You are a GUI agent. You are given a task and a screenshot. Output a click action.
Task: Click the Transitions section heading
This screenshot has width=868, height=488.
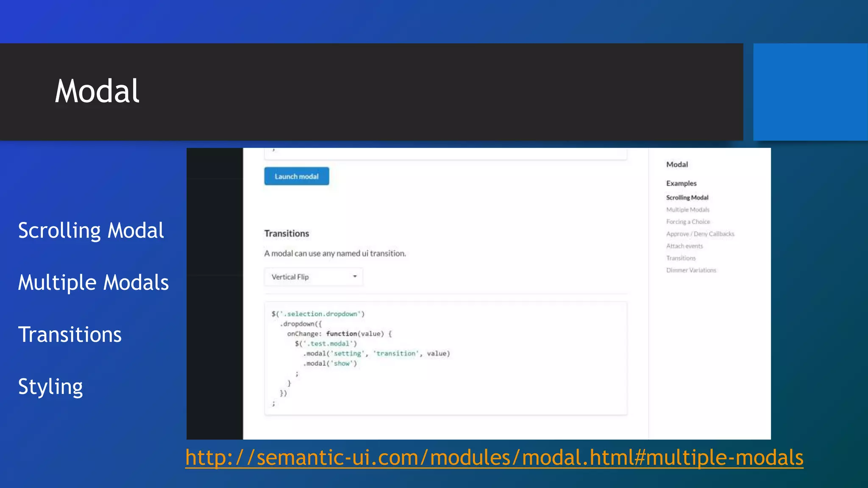click(287, 233)
